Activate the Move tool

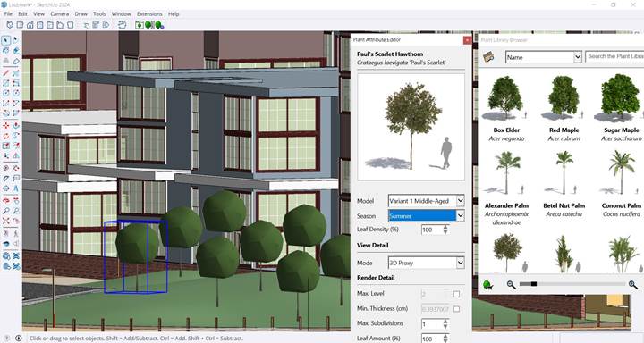[x=5, y=126]
